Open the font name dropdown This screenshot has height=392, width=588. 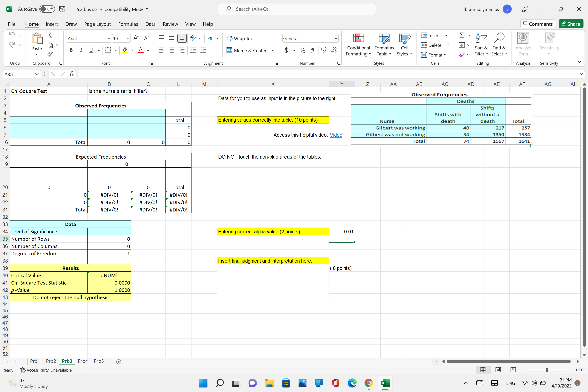tap(109, 38)
